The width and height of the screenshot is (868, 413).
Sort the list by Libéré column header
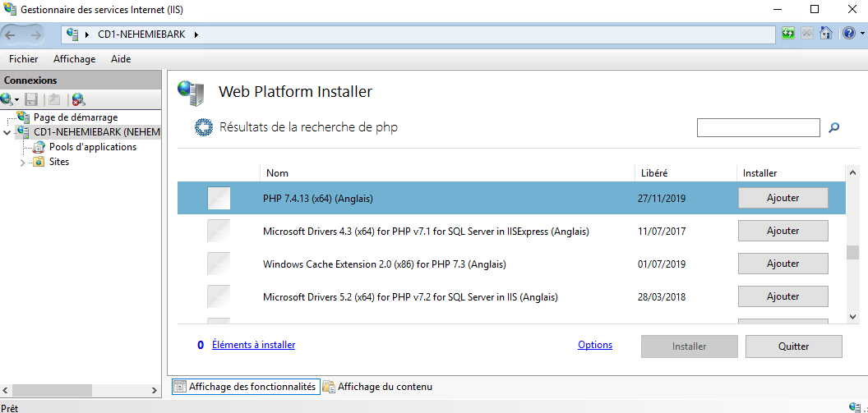[686, 173]
